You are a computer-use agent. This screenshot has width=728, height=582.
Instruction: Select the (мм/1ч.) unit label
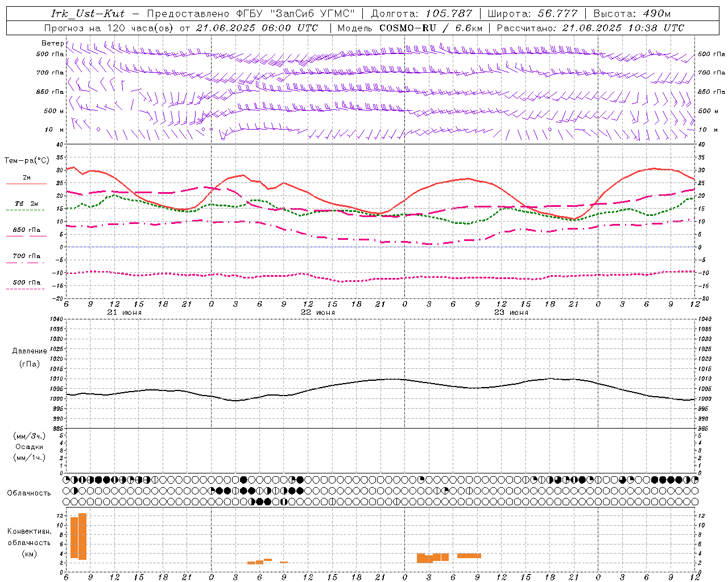[x=30, y=458]
